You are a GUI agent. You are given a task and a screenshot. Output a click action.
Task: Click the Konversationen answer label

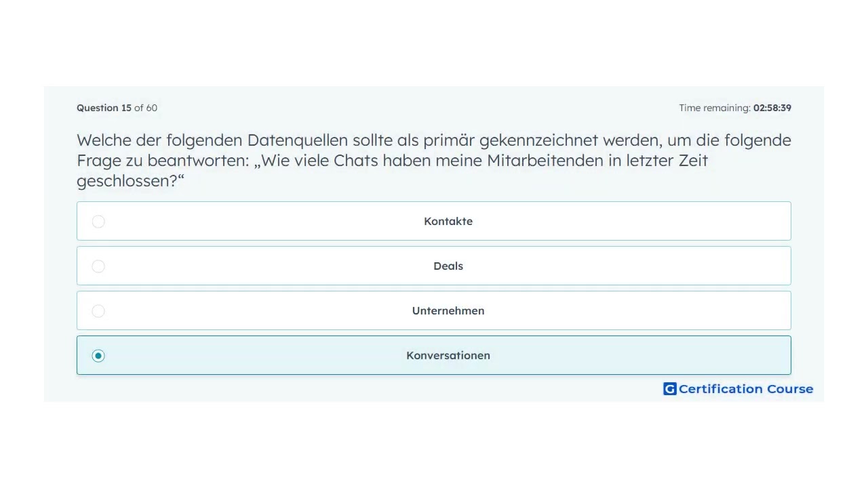(x=448, y=355)
